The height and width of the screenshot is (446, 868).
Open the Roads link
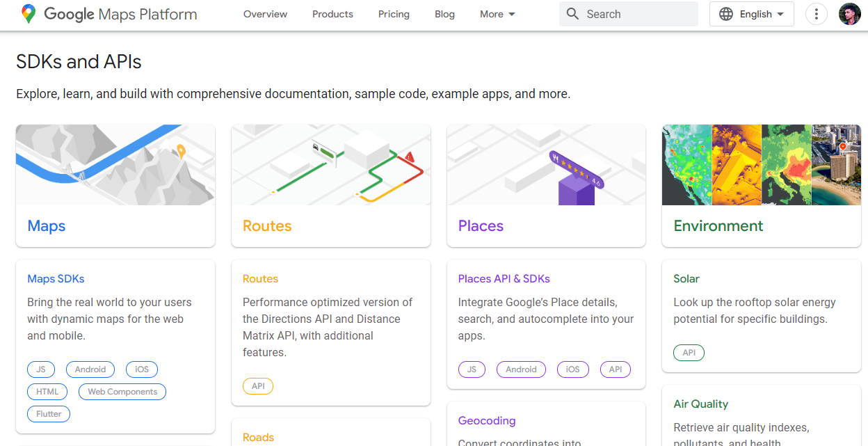click(x=258, y=438)
